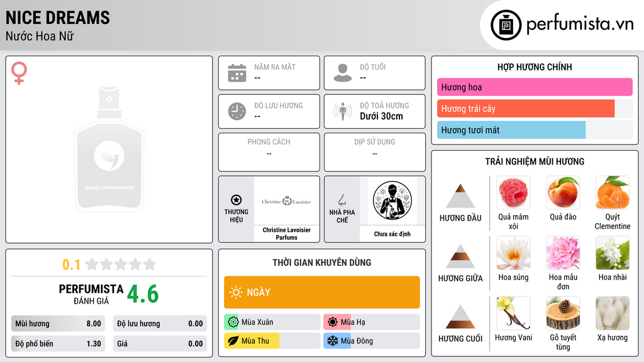644x362 pixels.
Task: Click the Chưa xác định perfumer label
Action: point(392,234)
